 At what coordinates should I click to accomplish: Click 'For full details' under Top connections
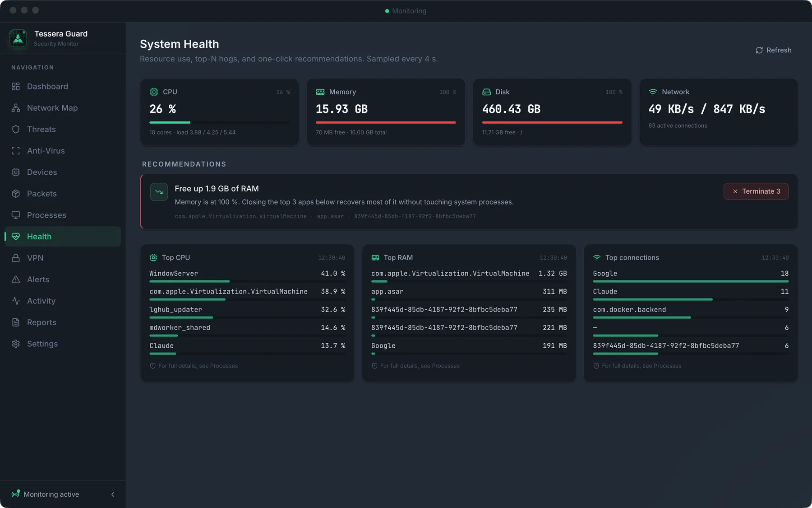click(641, 366)
